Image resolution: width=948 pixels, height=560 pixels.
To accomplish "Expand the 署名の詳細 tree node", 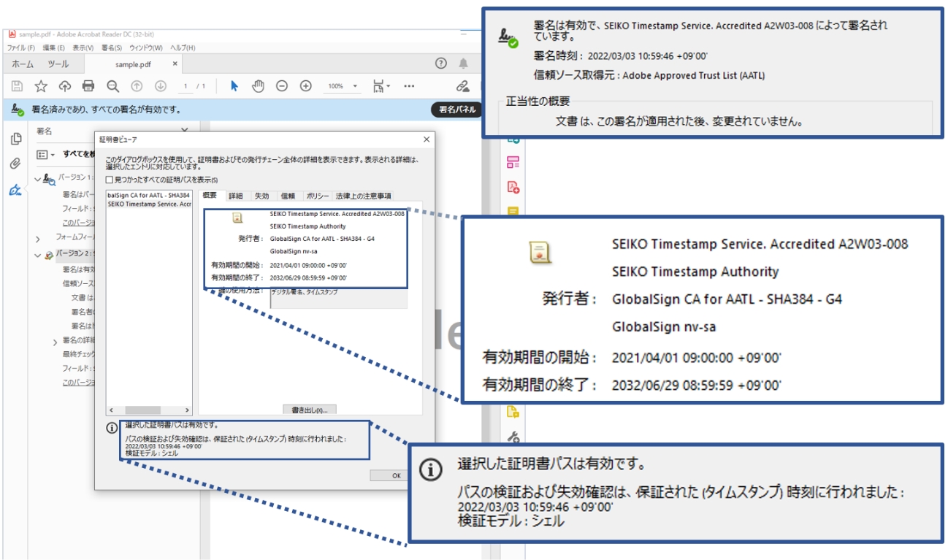I will (x=55, y=341).
